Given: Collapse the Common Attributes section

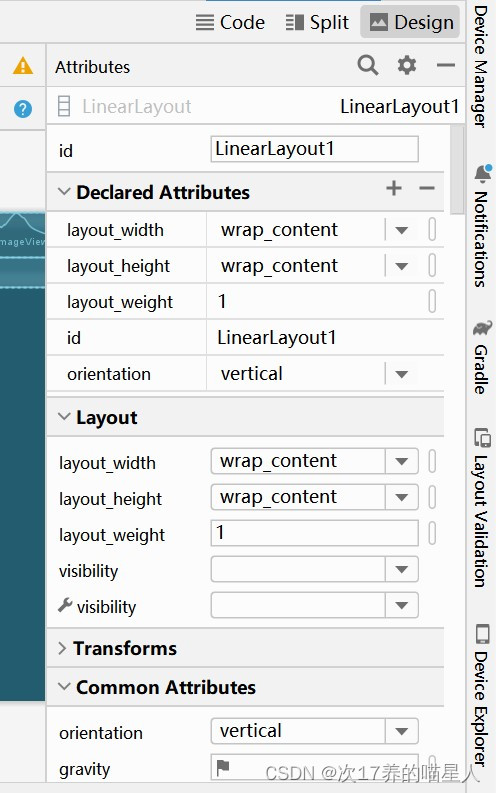Looking at the screenshot, I should pos(64,687).
